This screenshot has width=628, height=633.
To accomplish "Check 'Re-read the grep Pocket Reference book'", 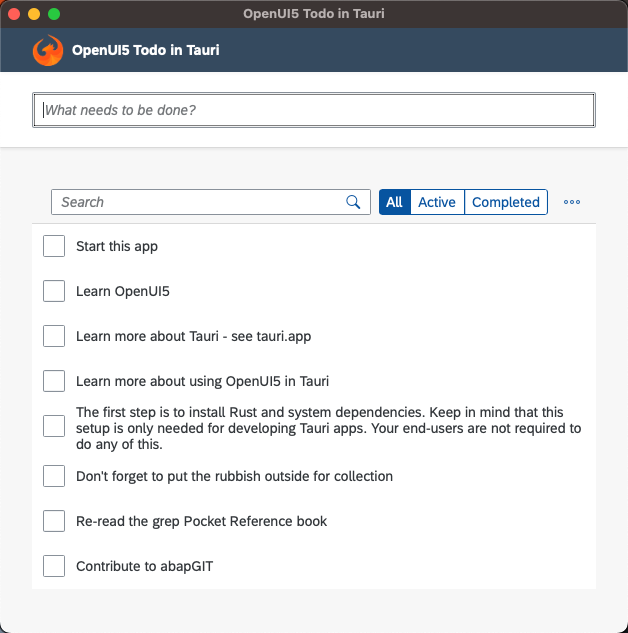I will point(54,521).
